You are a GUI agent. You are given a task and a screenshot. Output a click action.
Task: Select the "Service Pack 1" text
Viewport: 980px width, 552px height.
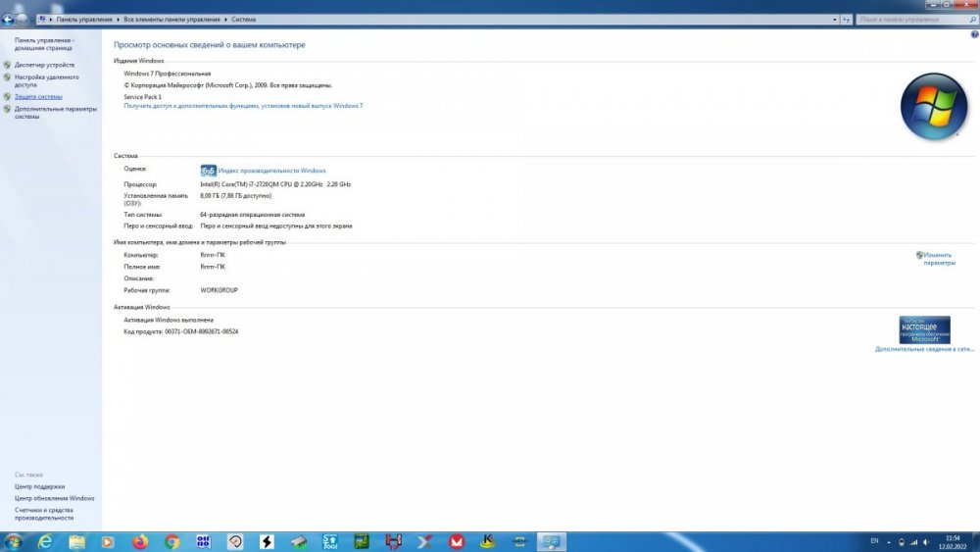[142, 97]
